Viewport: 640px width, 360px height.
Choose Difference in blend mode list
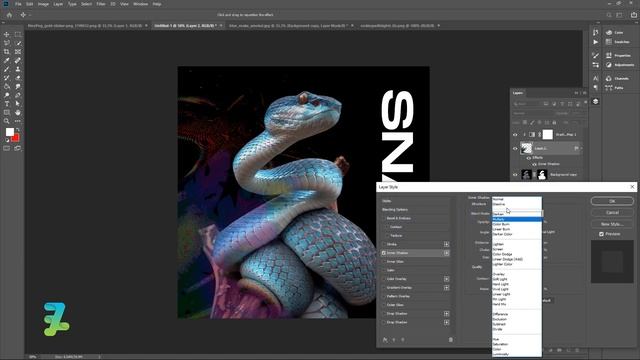point(517,314)
